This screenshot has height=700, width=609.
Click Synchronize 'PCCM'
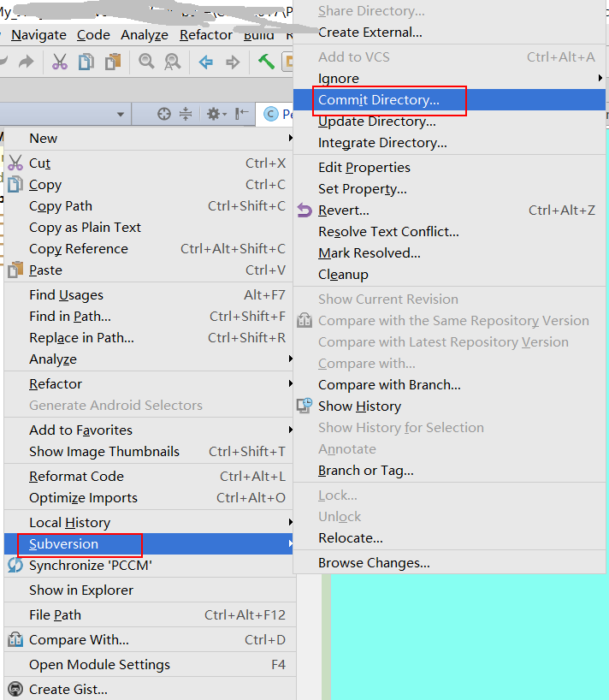click(149, 566)
